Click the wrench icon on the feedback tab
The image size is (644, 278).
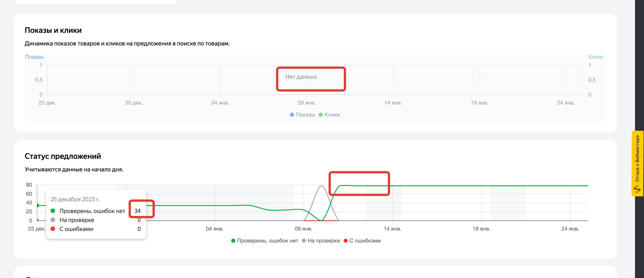click(637, 189)
